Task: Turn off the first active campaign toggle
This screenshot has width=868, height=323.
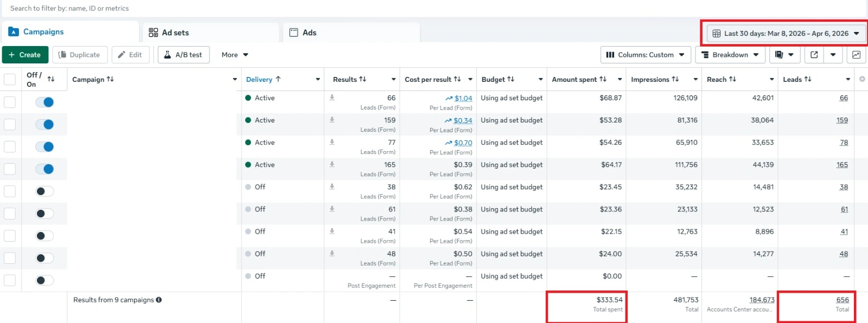Action: tap(44, 102)
